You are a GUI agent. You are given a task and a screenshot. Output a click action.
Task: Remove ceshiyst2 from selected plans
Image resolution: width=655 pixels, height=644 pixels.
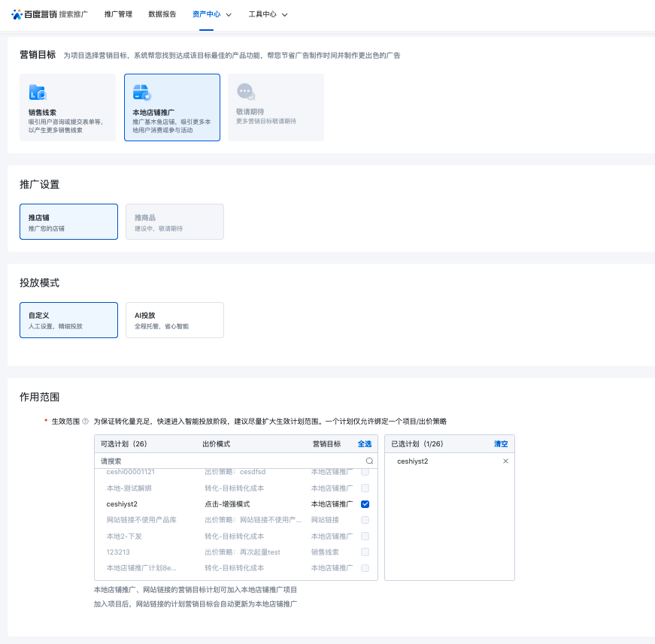[505, 461]
